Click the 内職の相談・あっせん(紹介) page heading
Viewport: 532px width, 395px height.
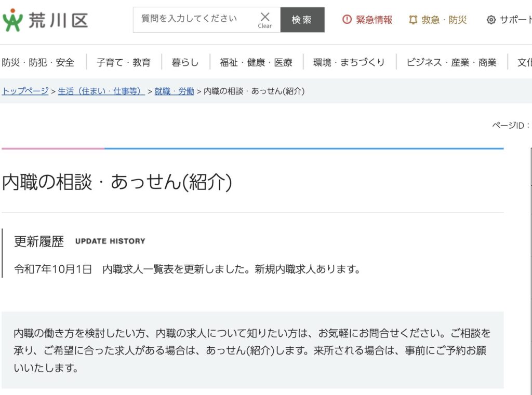(x=117, y=183)
